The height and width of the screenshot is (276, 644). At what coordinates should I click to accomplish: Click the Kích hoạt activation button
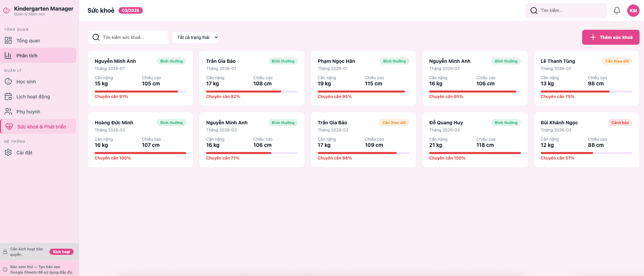click(x=61, y=252)
